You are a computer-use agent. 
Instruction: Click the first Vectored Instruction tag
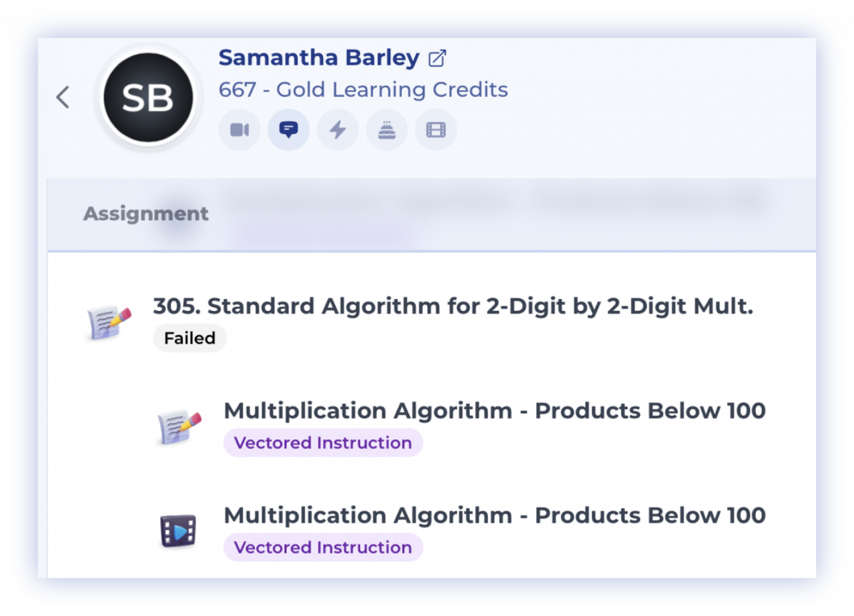(x=323, y=443)
